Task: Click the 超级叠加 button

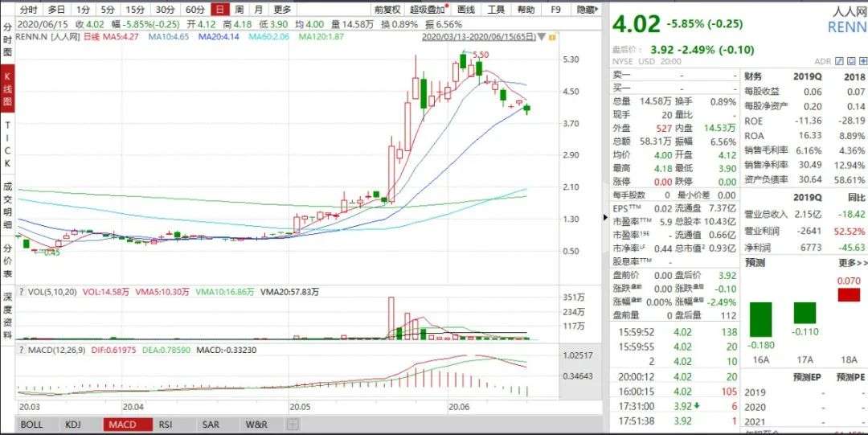Action: point(428,10)
